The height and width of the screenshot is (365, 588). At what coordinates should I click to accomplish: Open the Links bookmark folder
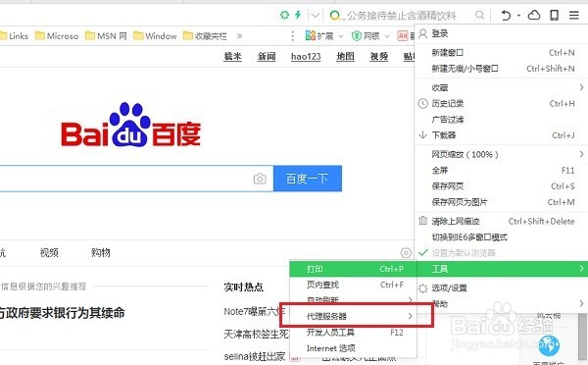[15, 36]
